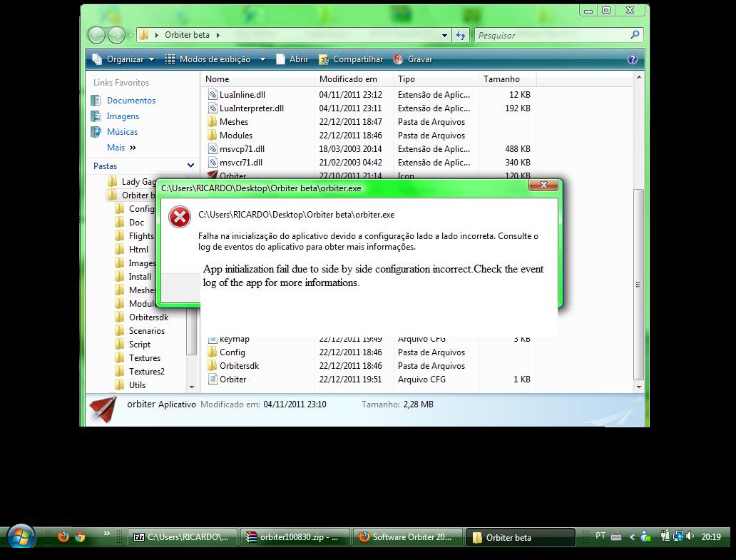The width and height of the screenshot is (736, 560).
Task: Open the Músicas favorite link
Action: coord(122,132)
